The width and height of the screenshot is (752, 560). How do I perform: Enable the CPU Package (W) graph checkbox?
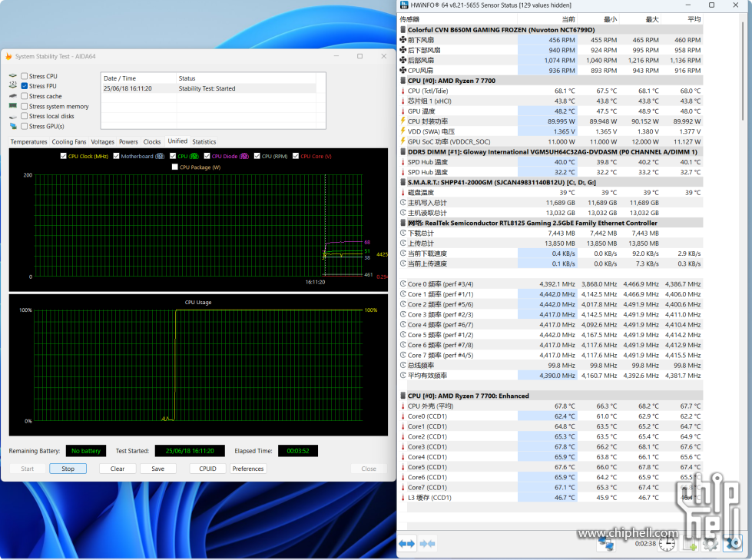pos(174,167)
